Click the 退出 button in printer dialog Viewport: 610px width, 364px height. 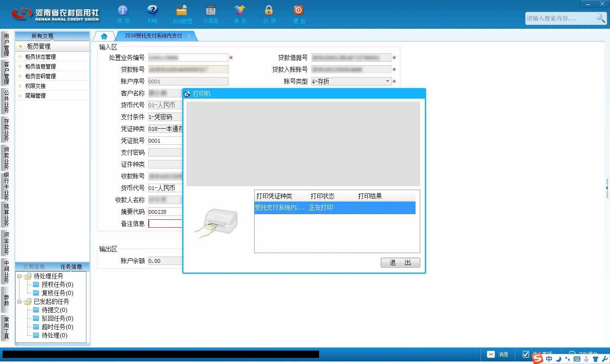(x=400, y=263)
